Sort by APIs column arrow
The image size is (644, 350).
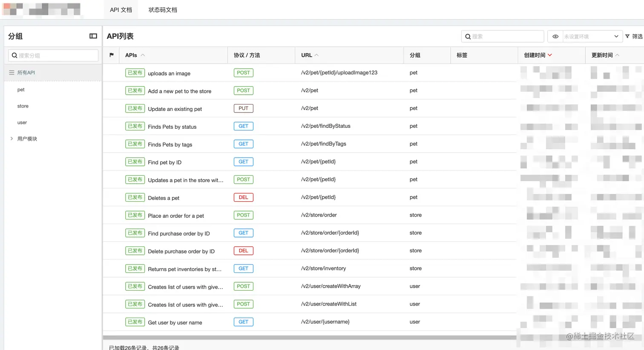click(x=143, y=55)
